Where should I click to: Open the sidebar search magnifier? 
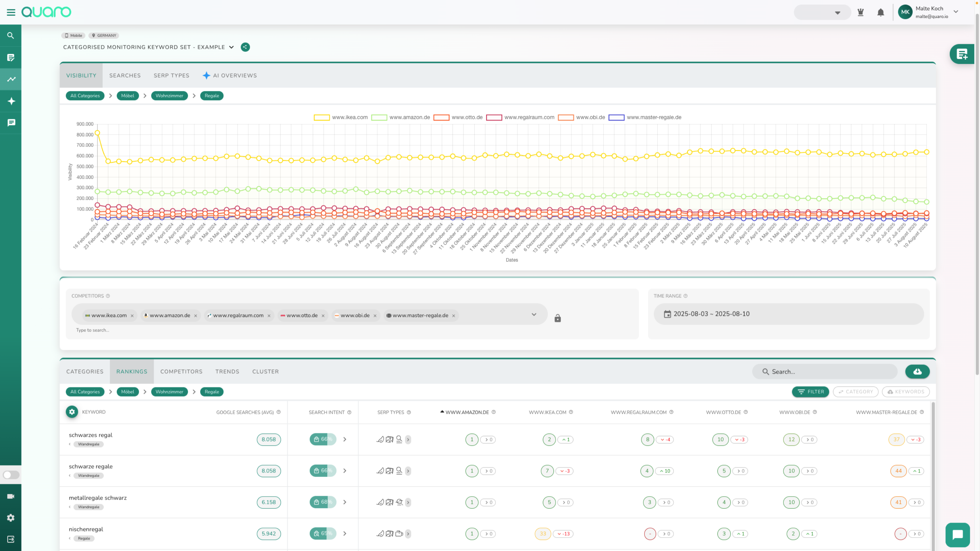click(11, 35)
